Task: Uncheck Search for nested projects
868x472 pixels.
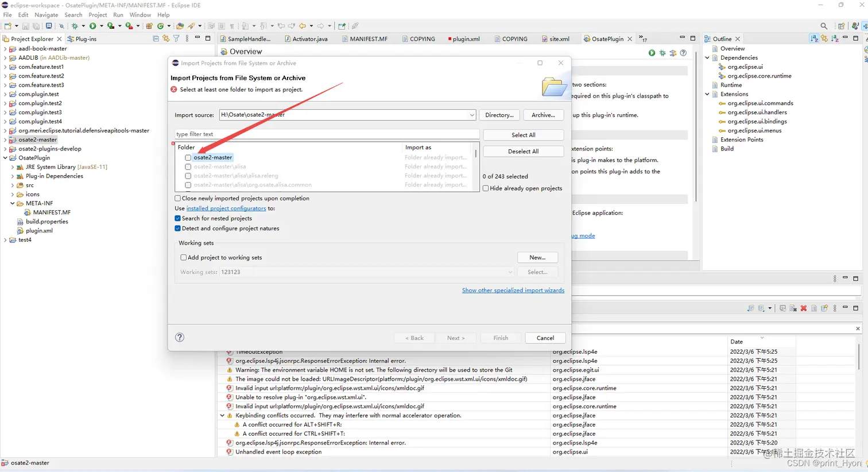Action: 178,218
